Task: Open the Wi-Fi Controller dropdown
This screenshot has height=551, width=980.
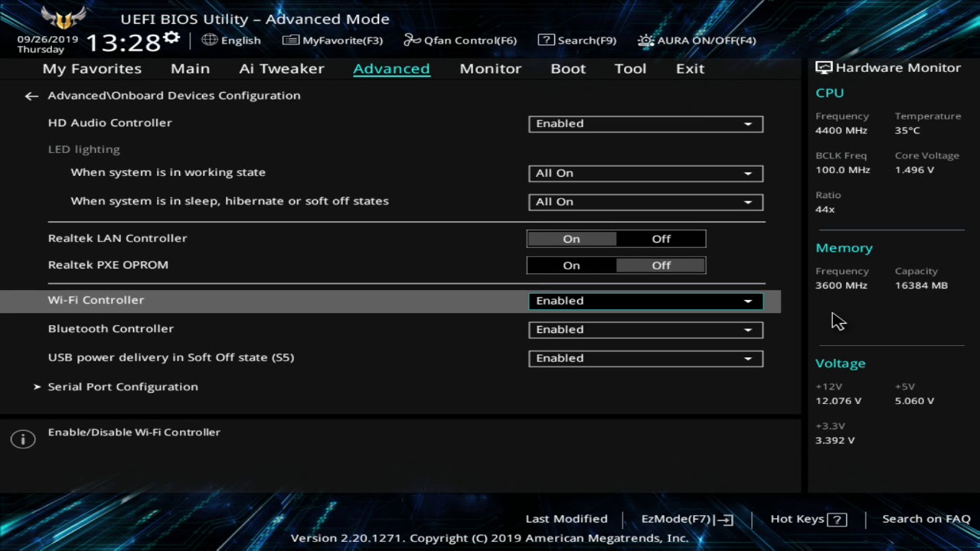Action: [x=645, y=301]
